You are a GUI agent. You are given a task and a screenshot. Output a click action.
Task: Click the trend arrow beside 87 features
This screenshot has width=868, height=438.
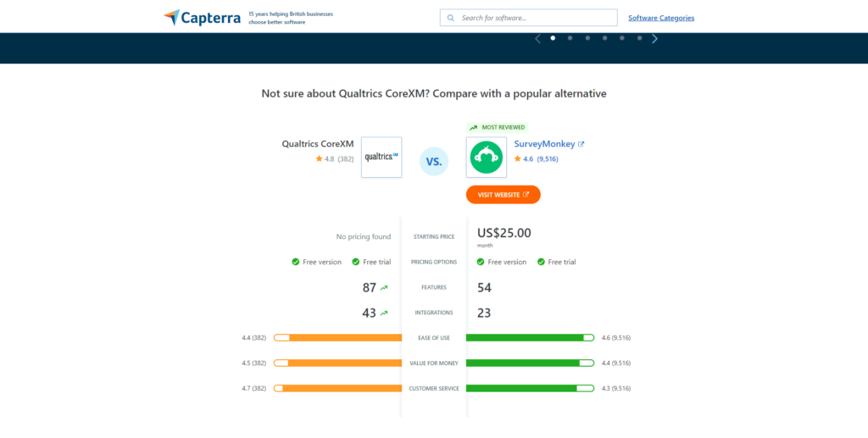[x=384, y=287]
